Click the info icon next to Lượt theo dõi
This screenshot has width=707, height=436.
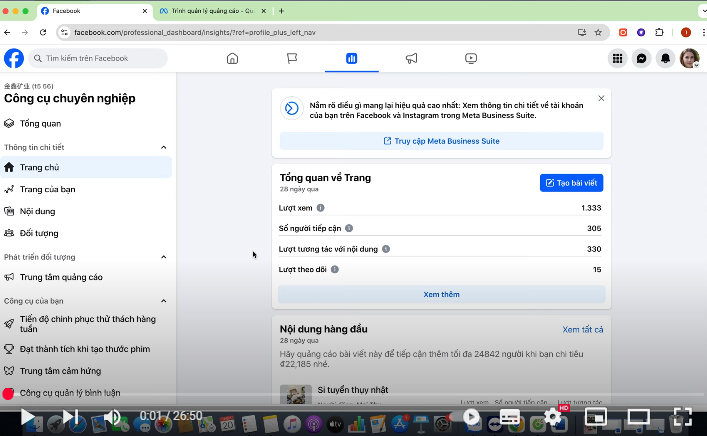(x=335, y=269)
